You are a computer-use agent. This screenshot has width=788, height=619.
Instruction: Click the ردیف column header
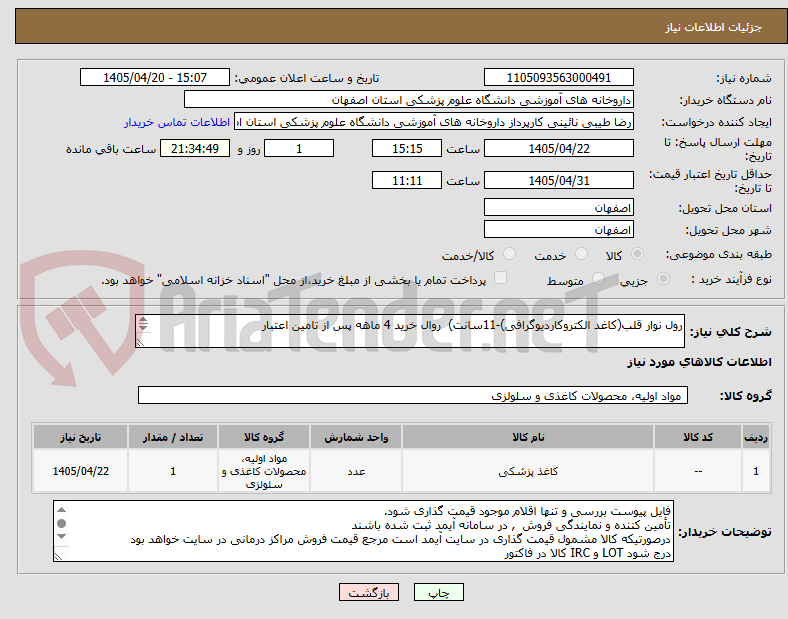(756, 437)
